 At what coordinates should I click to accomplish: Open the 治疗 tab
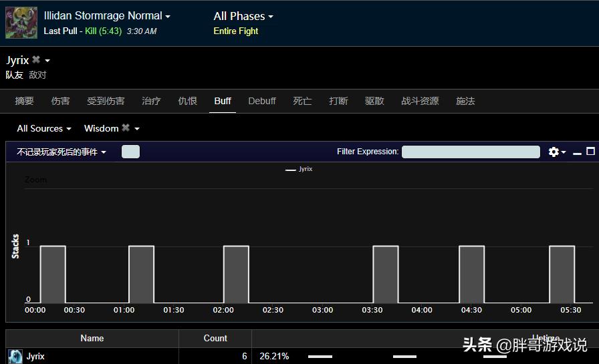(151, 101)
